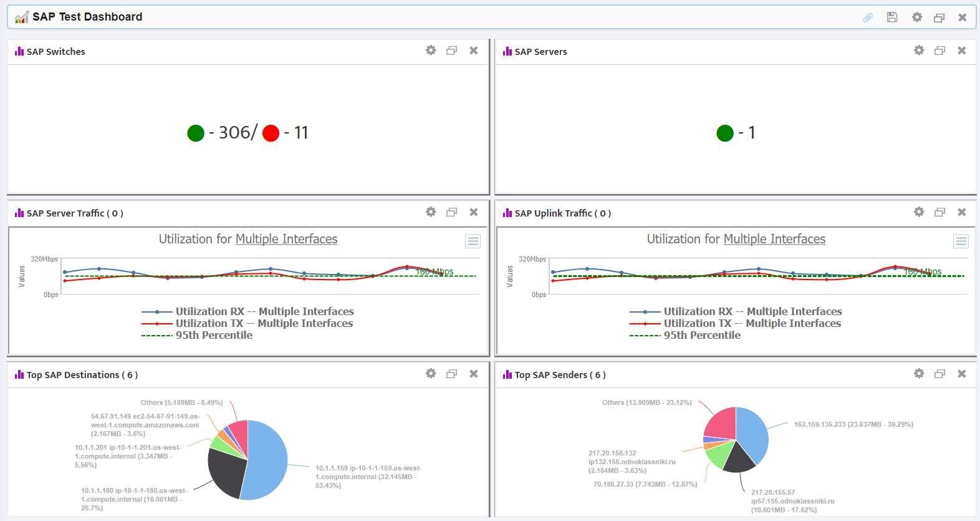Click the SAP Test Dashboard chart logo
Viewport: 980px width, 521px height.
[22, 17]
